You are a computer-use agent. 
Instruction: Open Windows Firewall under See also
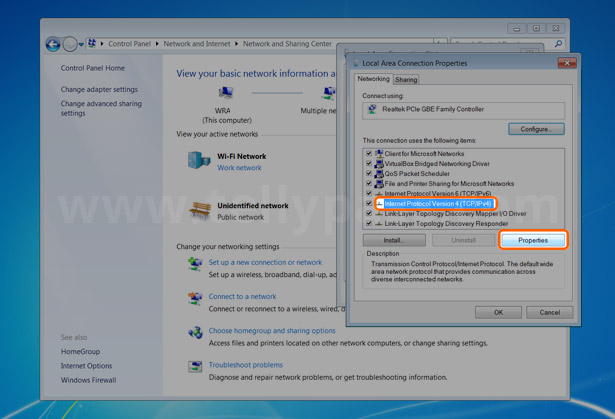[x=88, y=380]
